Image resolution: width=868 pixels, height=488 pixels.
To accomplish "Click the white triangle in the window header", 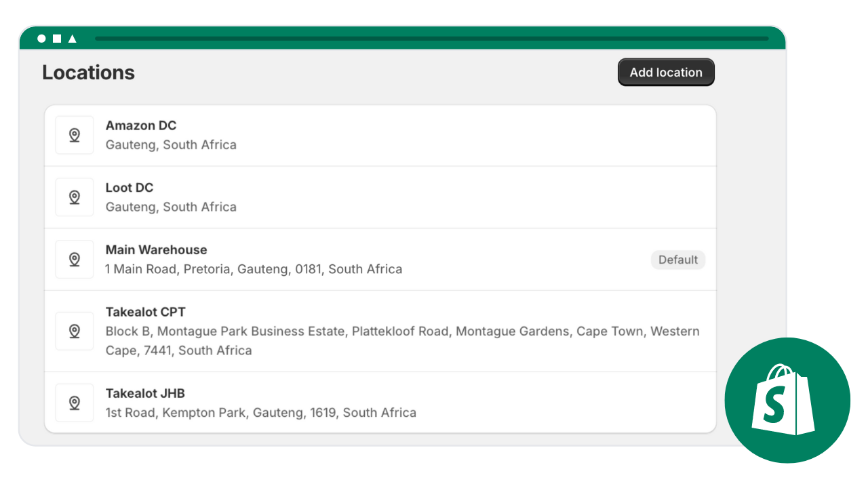I will click(x=73, y=39).
